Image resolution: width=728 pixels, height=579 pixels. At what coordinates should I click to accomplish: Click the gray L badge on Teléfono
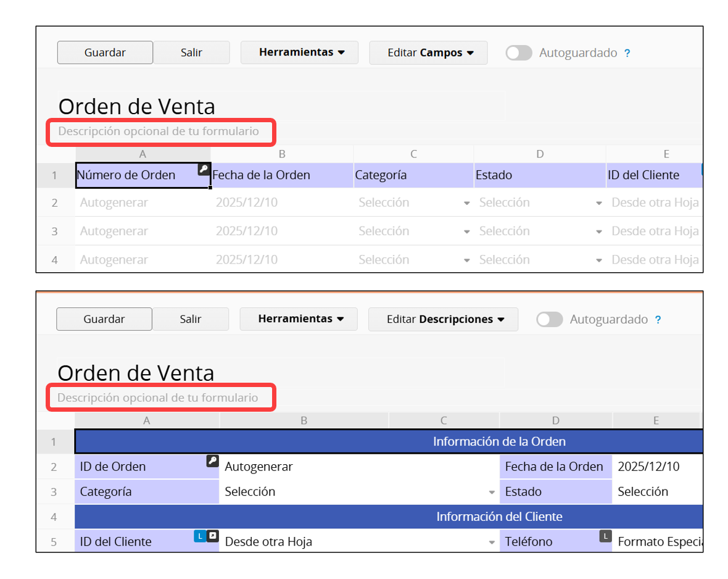click(605, 536)
